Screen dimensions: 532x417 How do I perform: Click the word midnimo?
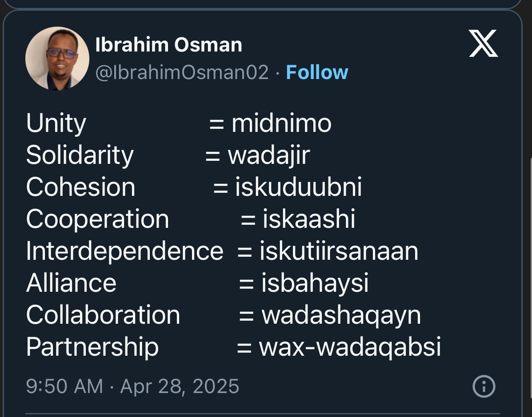tap(281, 123)
